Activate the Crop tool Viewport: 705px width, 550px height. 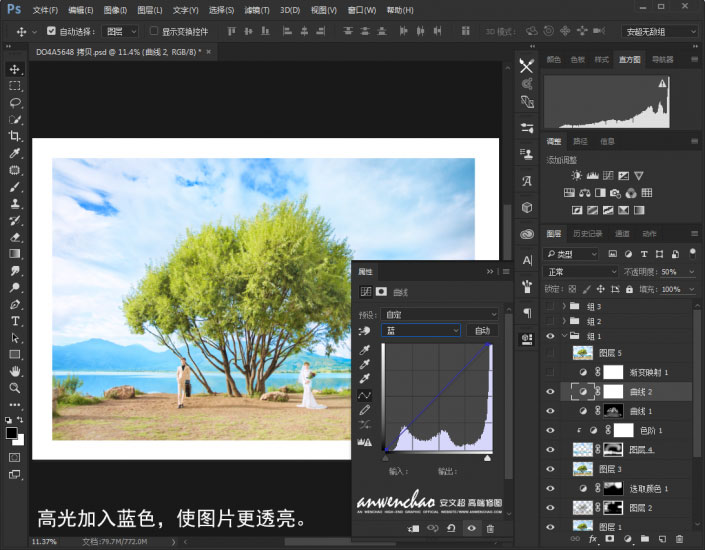point(14,136)
